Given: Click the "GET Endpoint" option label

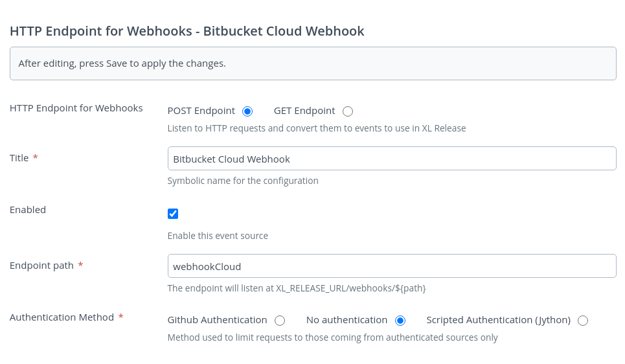Looking at the screenshot, I should 304,111.
